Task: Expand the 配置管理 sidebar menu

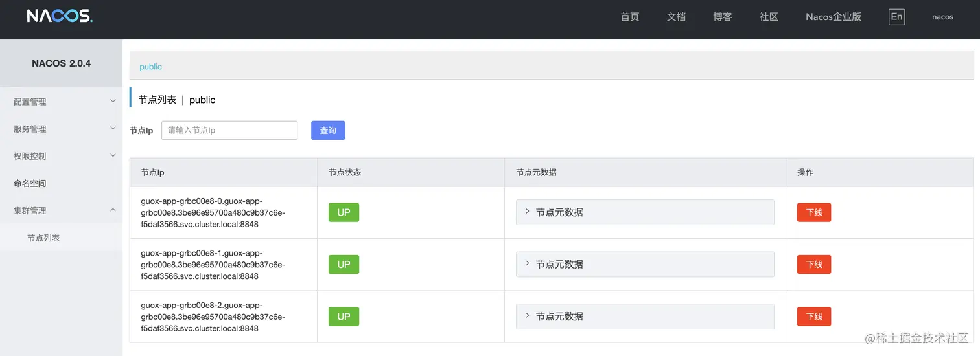Action: (x=61, y=102)
